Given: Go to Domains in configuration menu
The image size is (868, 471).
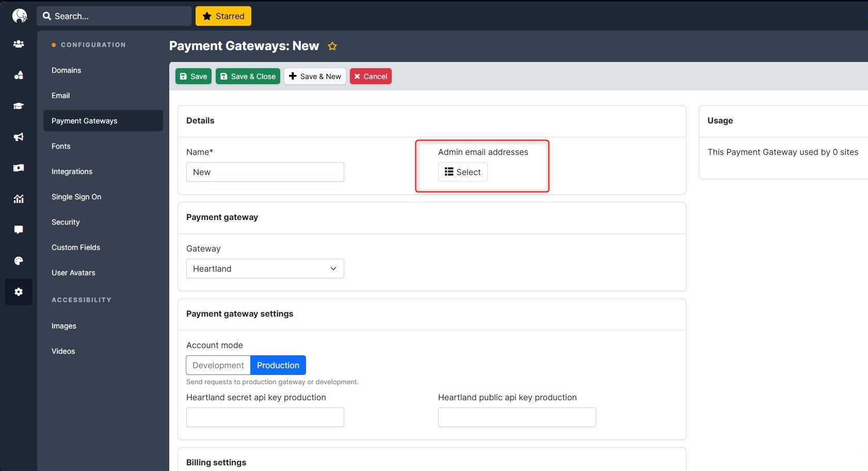Looking at the screenshot, I should point(66,70).
